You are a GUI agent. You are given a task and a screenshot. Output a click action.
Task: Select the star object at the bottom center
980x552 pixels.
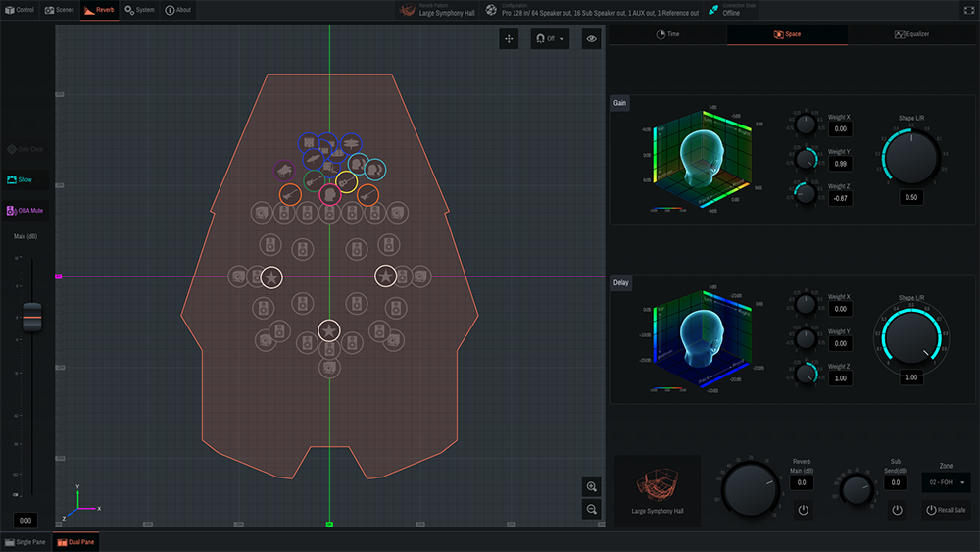point(329,330)
